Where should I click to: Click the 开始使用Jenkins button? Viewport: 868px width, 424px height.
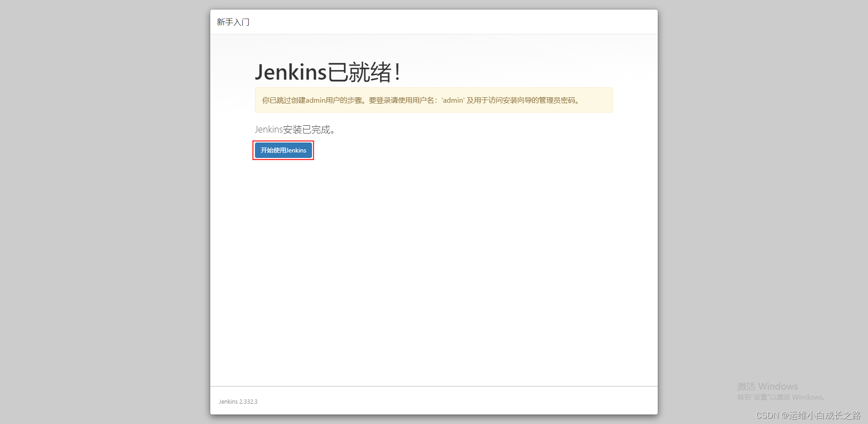283,150
